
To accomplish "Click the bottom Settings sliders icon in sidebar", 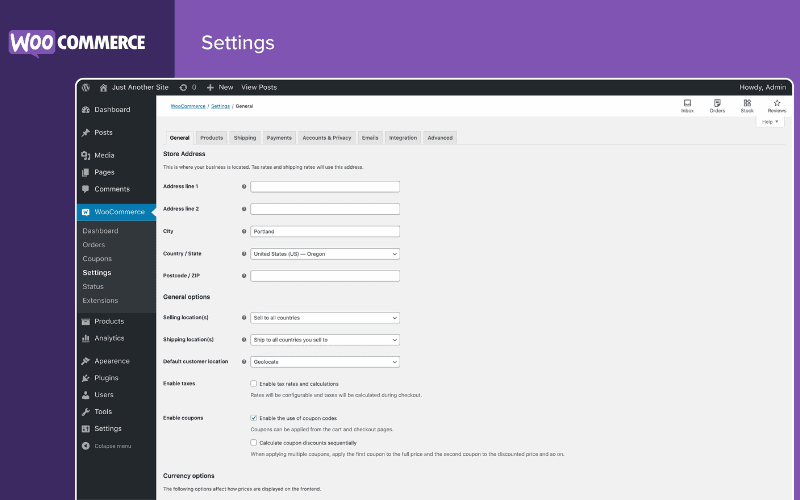I will pos(86,429).
